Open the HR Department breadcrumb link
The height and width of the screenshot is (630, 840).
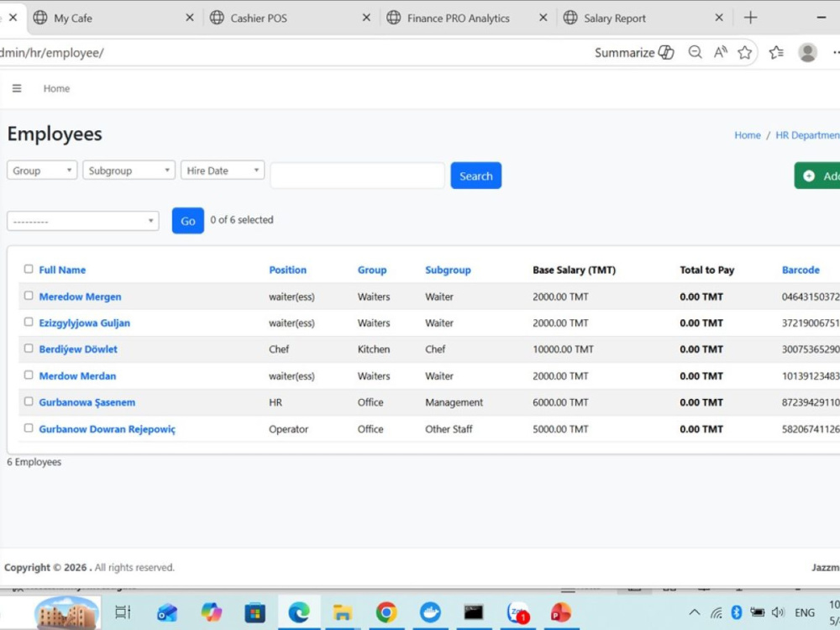click(x=808, y=135)
